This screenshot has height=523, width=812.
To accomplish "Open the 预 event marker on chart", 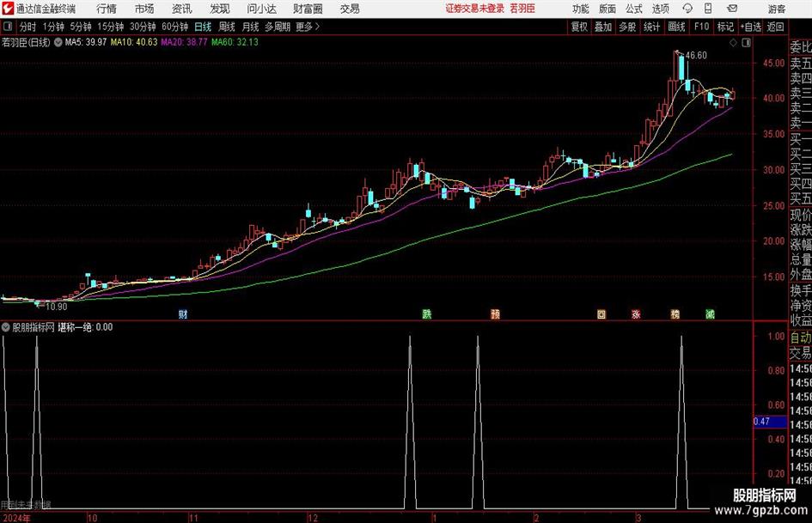I will [x=496, y=313].
